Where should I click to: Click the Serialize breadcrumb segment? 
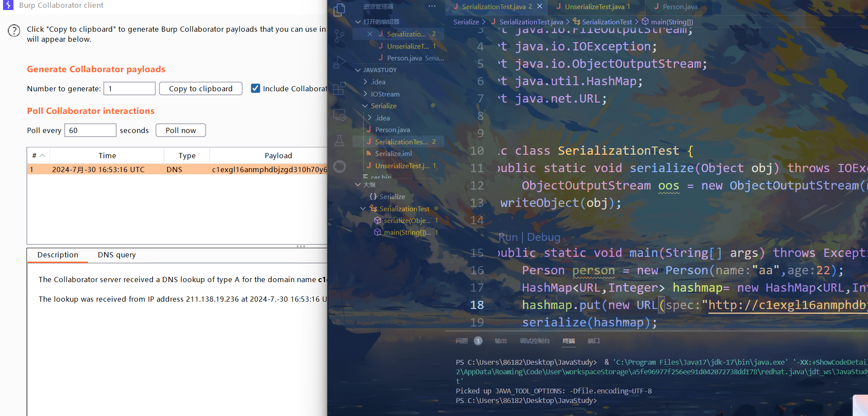point(466,22)
